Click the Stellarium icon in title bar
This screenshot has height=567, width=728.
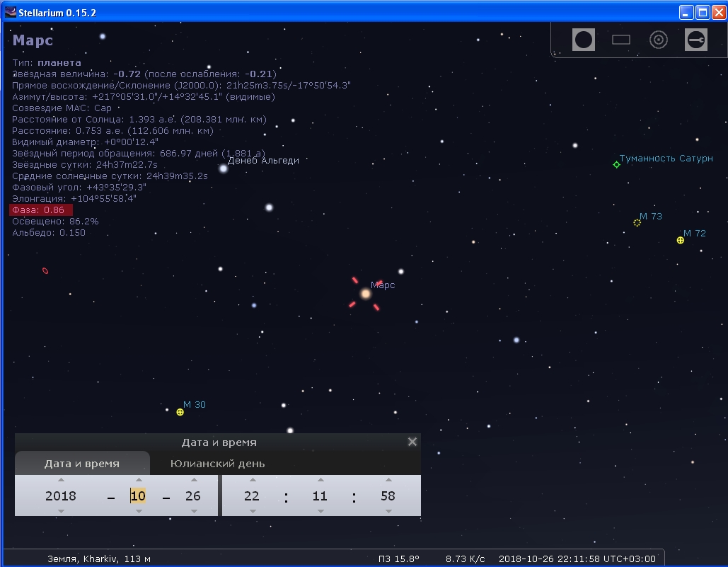(10, 11)
